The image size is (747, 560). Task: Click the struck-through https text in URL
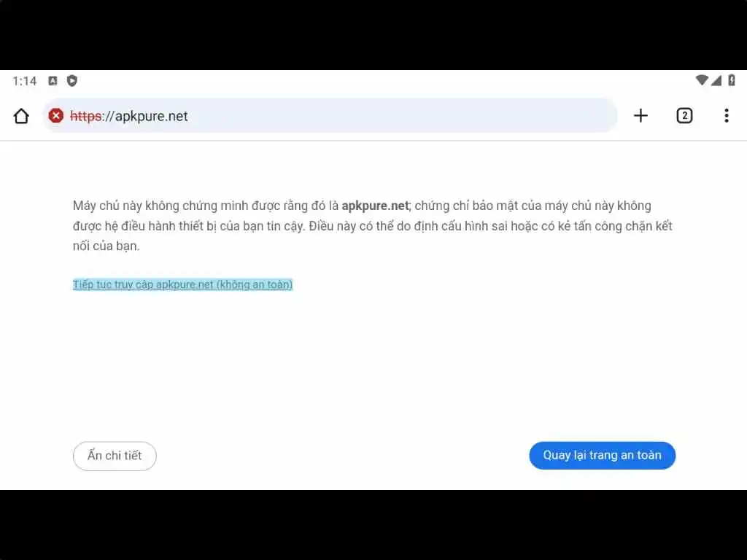86,116
